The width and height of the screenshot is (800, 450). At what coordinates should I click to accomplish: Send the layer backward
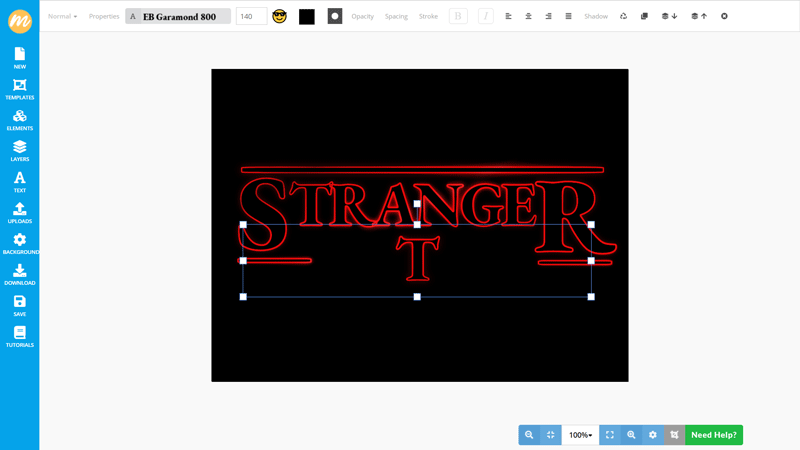669,16
